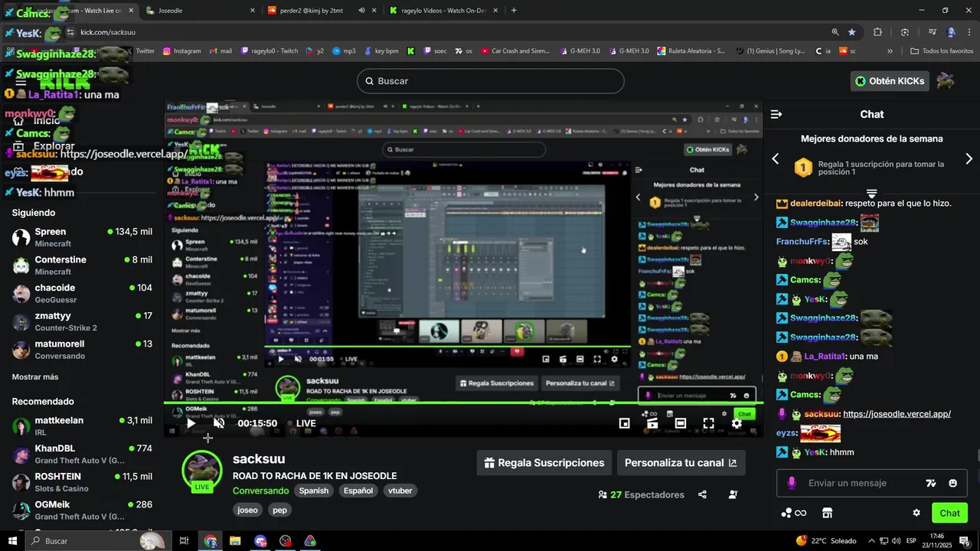Select the joseo tag
Image resolution: width=980 pixels, height=551 pixels.
click(247, 510)
